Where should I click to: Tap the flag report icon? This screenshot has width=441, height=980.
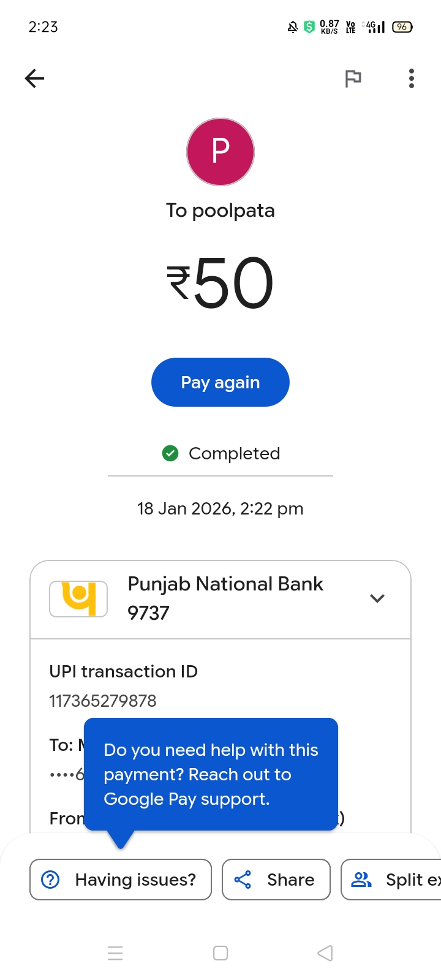point(353,78)
